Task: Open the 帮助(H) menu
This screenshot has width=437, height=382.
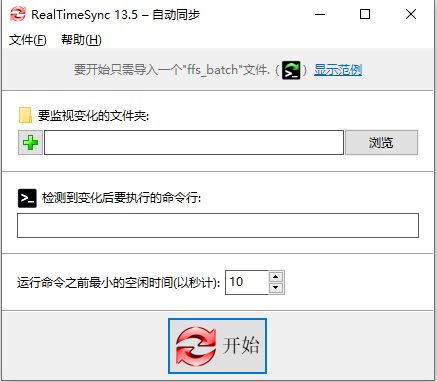Action: 81,40
